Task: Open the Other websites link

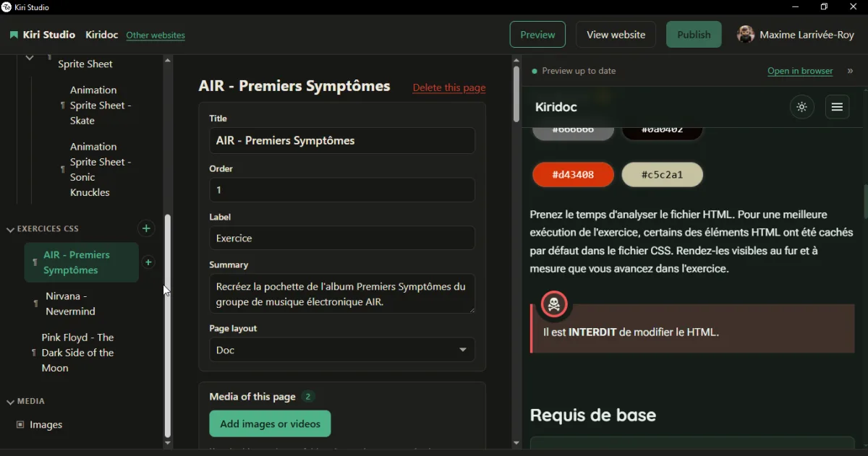Action: (156, 35)
